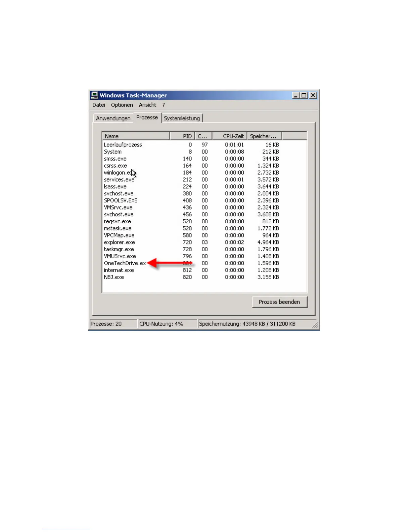Click the Task-Manager title bar icon

point(94,95)
